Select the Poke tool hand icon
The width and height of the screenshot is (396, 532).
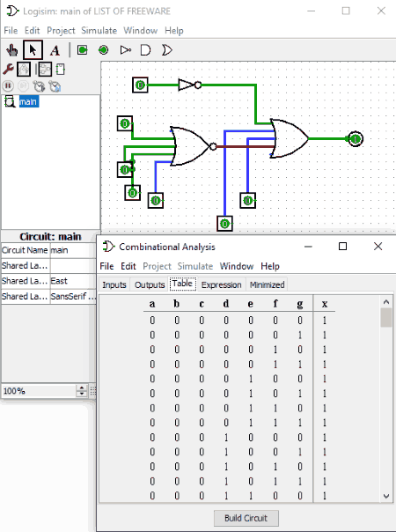[x=11, y=50]
